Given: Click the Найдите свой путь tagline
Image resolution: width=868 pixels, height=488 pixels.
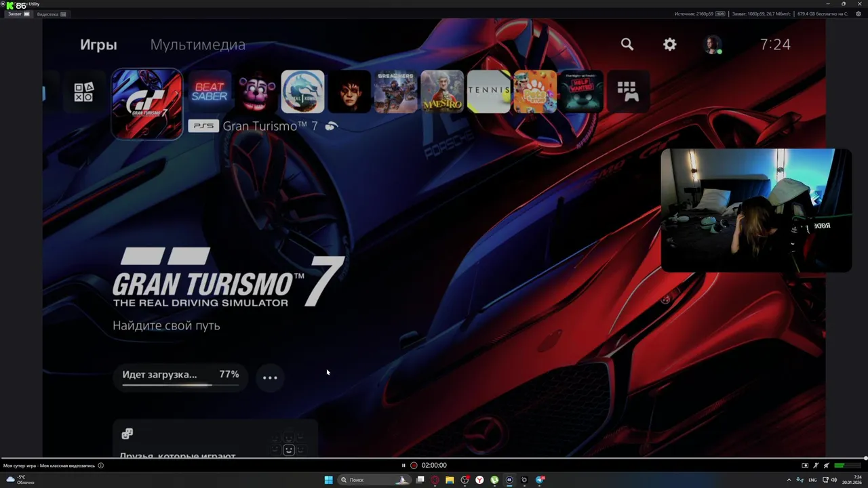Looking at the screenshot, I should (166, 325).
